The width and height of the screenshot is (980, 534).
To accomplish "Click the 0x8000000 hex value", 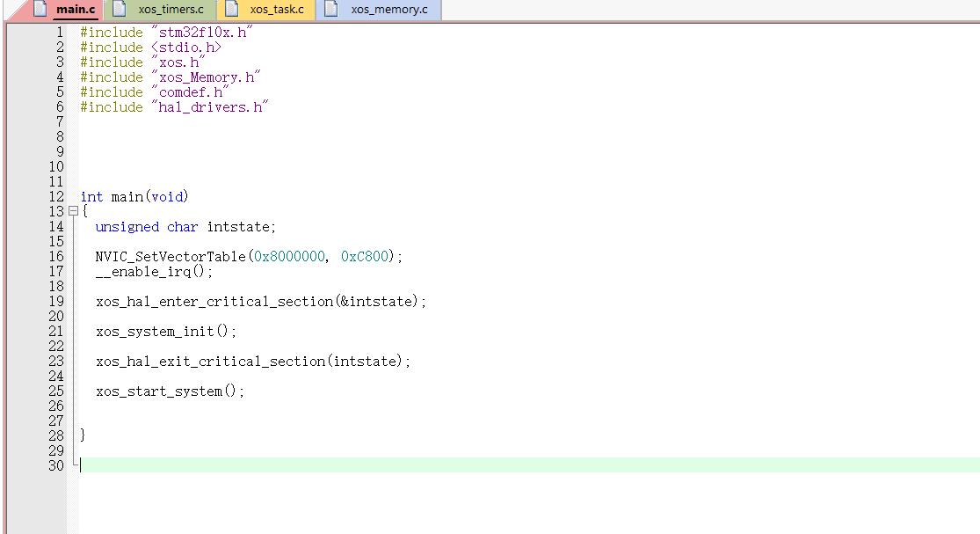I will click(289, 256).
